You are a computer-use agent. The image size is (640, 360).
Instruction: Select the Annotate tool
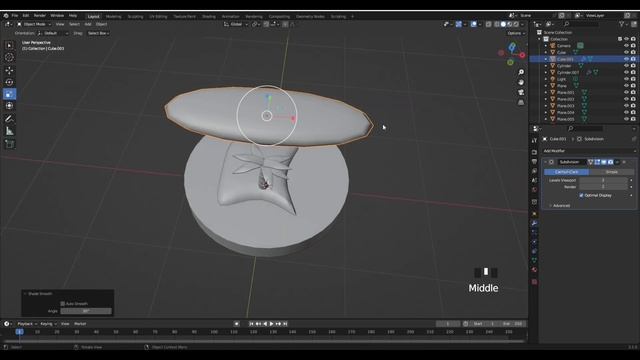click(x=9, y=119)
